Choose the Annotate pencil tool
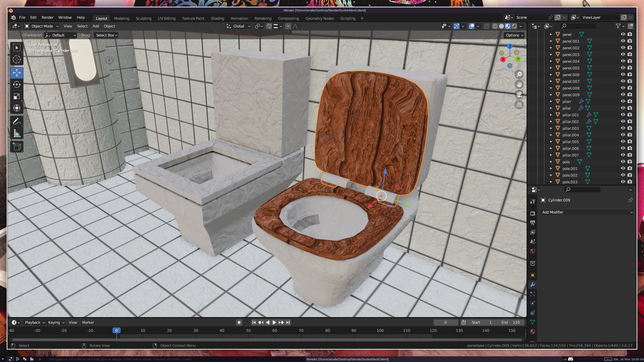 (x=17, y=122)
